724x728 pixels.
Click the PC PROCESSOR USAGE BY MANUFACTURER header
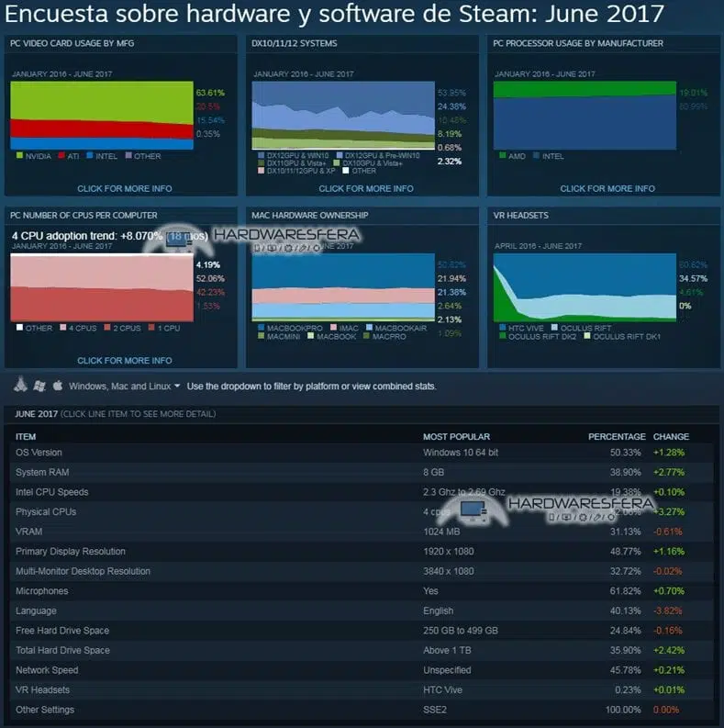point(578,43)
